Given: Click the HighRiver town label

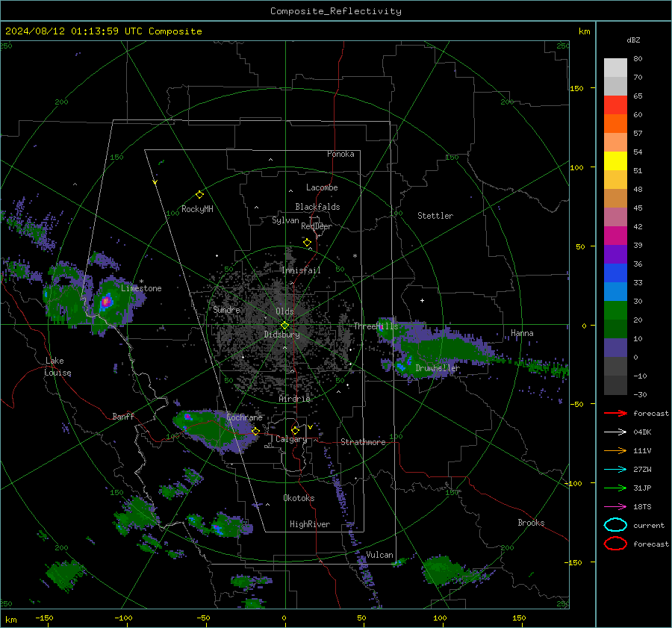Looking at the screenshot, I should [310, 524].
